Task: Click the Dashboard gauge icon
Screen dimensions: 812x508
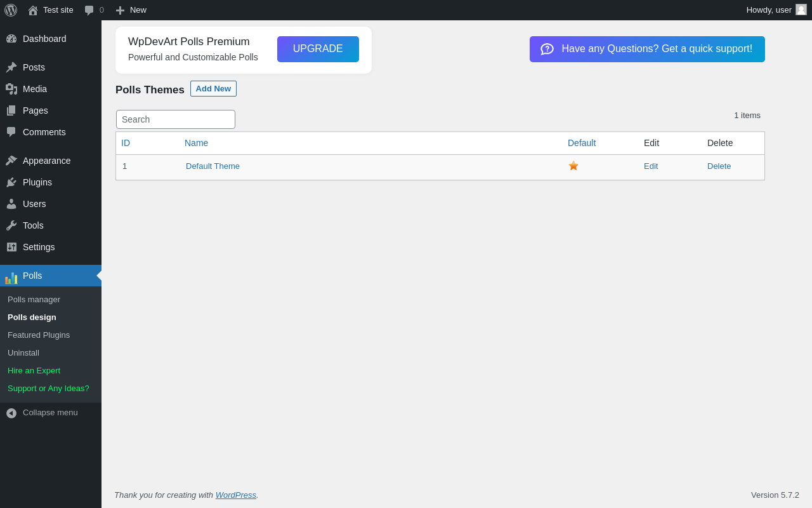Action: 11,39
